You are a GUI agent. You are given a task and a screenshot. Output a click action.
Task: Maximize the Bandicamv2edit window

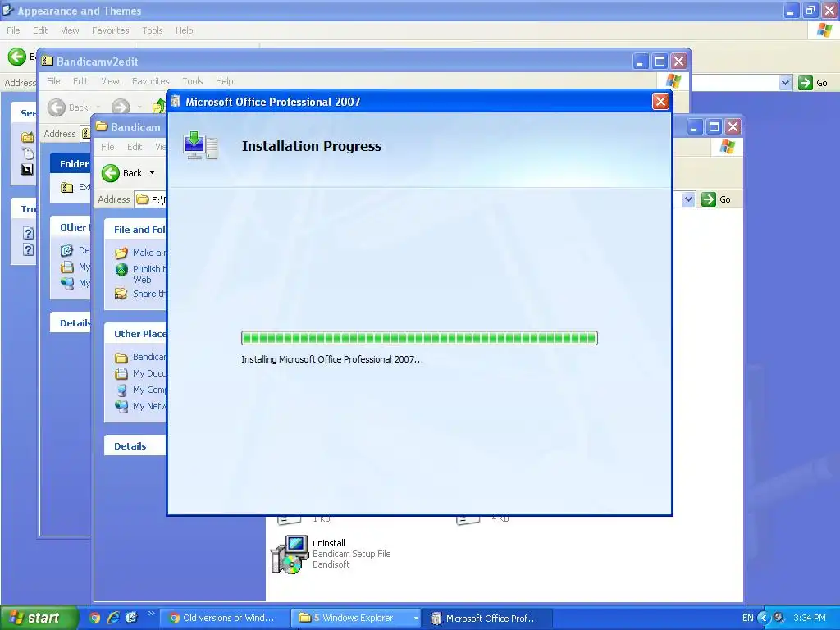tap(660, 61)
